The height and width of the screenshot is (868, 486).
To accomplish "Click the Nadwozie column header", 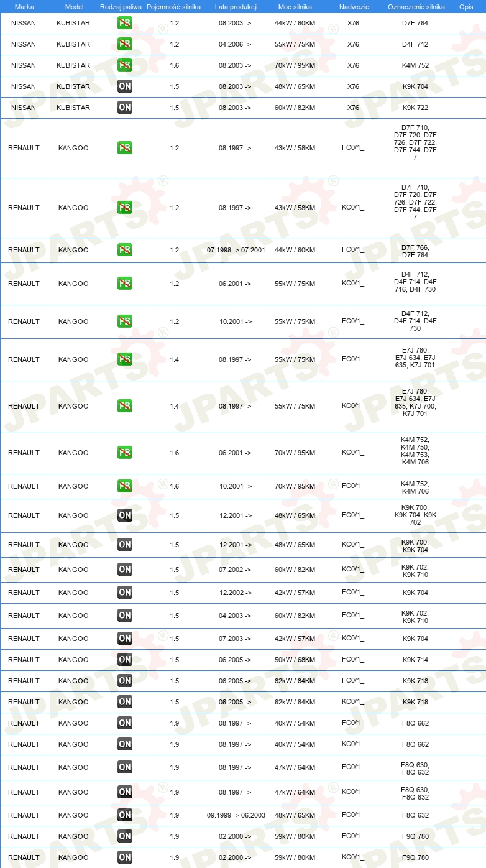I will point(353,7).
